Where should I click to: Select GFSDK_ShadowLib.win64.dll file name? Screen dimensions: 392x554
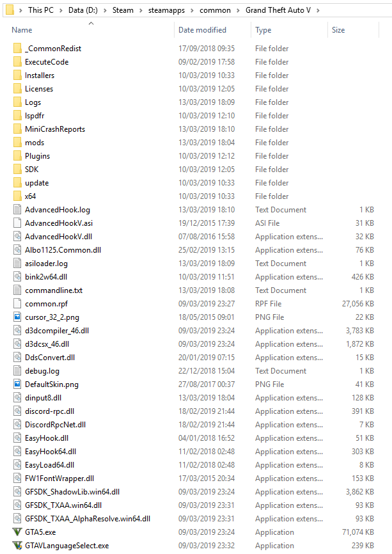click(x=72, y=491)
